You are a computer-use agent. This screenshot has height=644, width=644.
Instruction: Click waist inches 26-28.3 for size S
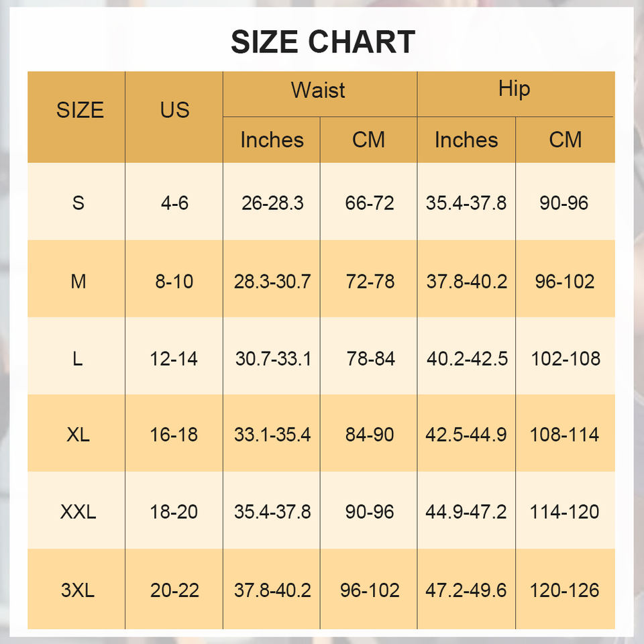(x=272, y=203)
